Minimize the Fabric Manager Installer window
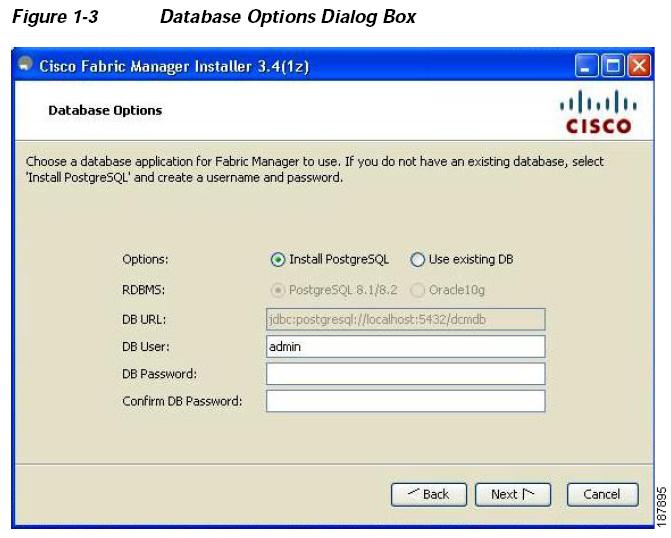Viewport: 671px width, 538px height. [586, 66]
